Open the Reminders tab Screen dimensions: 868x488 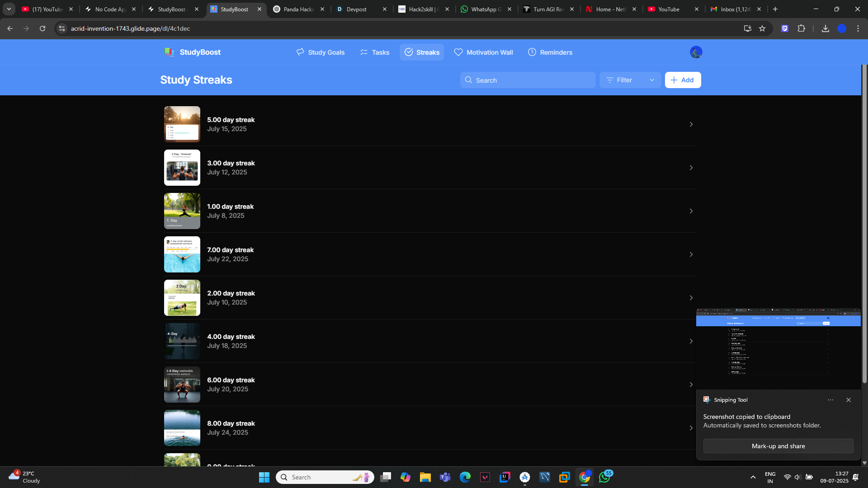(x=550, y=52)
